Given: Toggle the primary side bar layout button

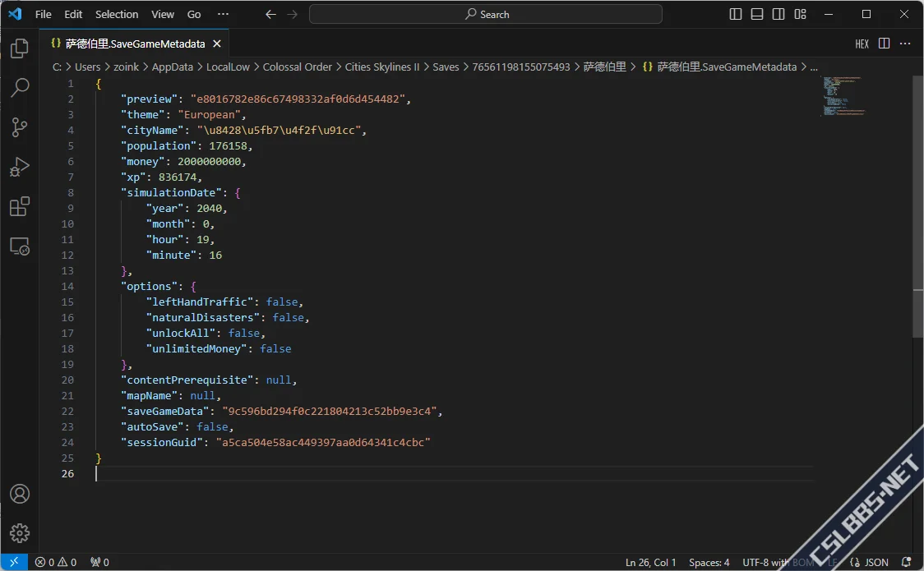Looking at the screenshot, I should click(736, 14).
